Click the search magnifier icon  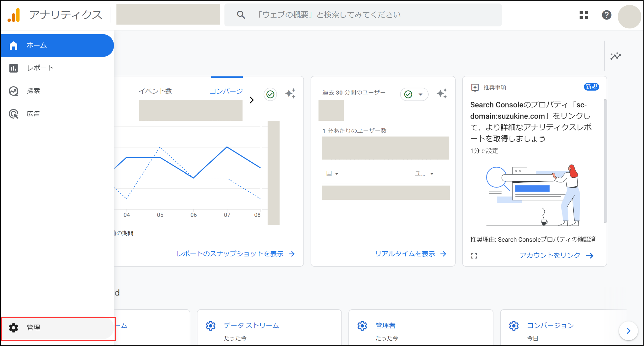(x=241, y=15)
